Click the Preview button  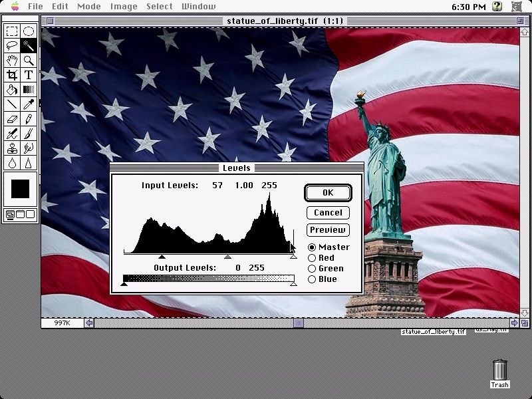328,230
